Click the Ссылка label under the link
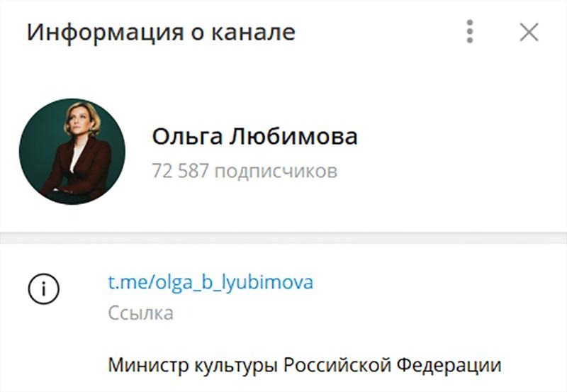The height and width of the screenshot is (392, 567). click(x=140, y=313)
